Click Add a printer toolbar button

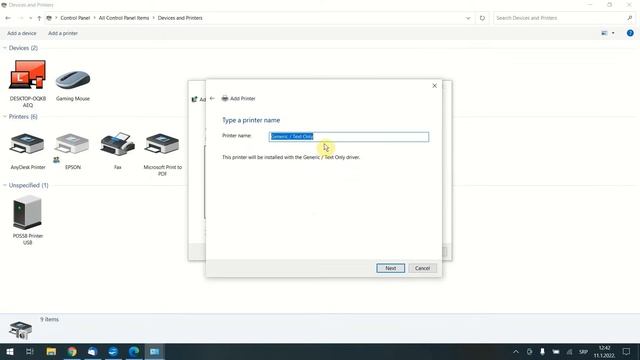pyautogui.click(x=63, y=33)
